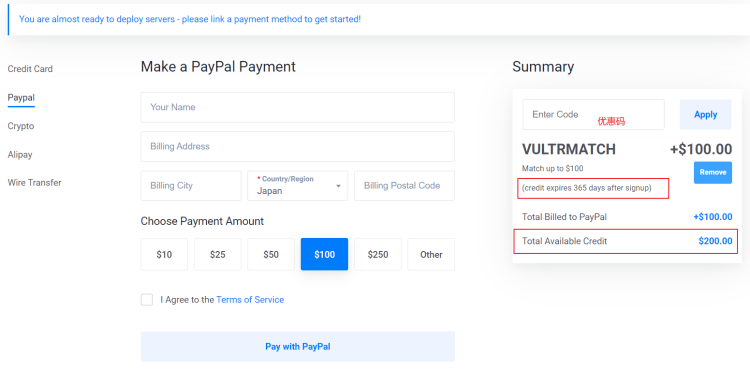This screenshot has height=370, width=750.
Task: Click the Pay with PayPal button
Action: coord(298,347)
